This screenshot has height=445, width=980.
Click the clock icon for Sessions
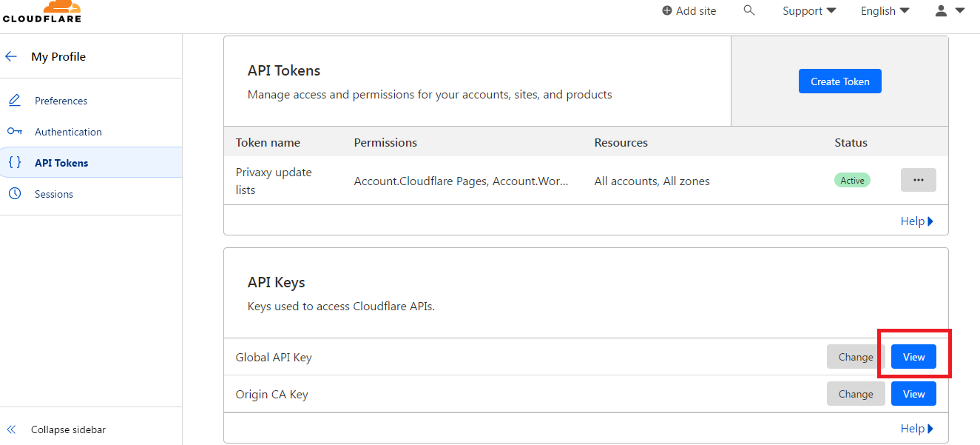(15, 194)
